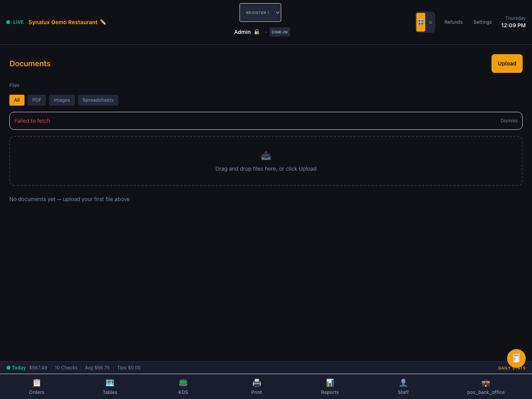The width and height of the screenshot is (532, 399).
Task: Click the Print icon in bottom bar
Action: point(257,383)
